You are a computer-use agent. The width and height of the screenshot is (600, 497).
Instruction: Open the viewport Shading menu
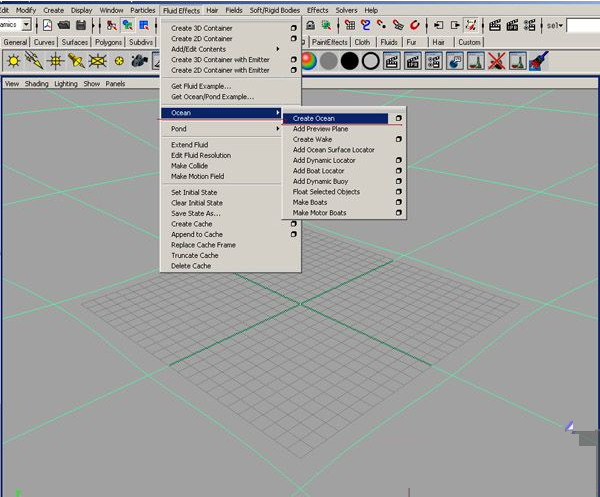(36, 84)
